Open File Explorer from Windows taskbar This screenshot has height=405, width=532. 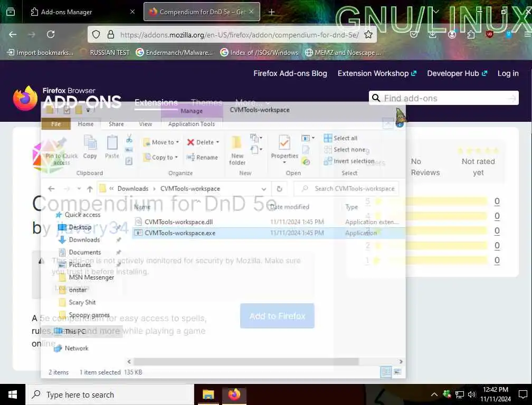coord(208,394)
